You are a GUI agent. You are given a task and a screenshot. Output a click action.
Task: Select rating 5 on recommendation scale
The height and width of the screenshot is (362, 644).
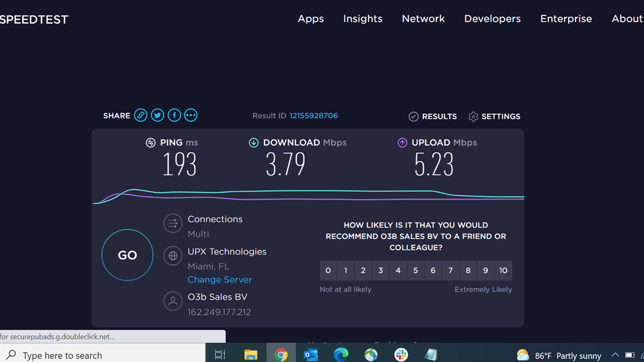416,271
